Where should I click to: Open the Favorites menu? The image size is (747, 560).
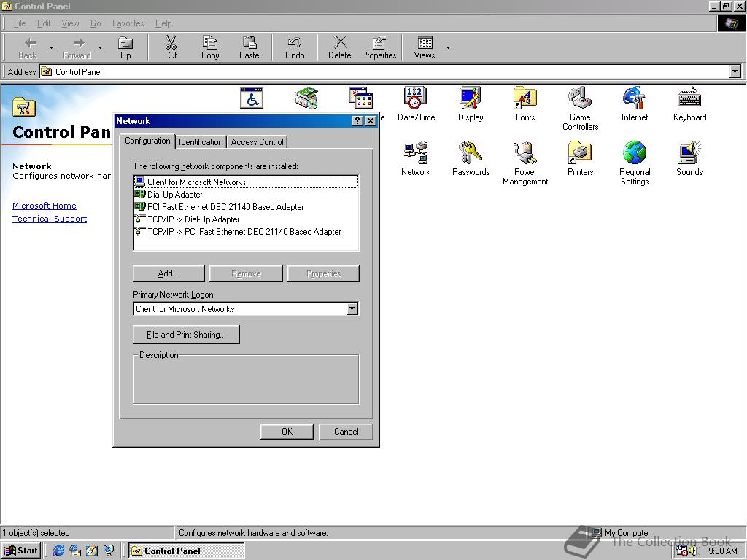[128, 23]
